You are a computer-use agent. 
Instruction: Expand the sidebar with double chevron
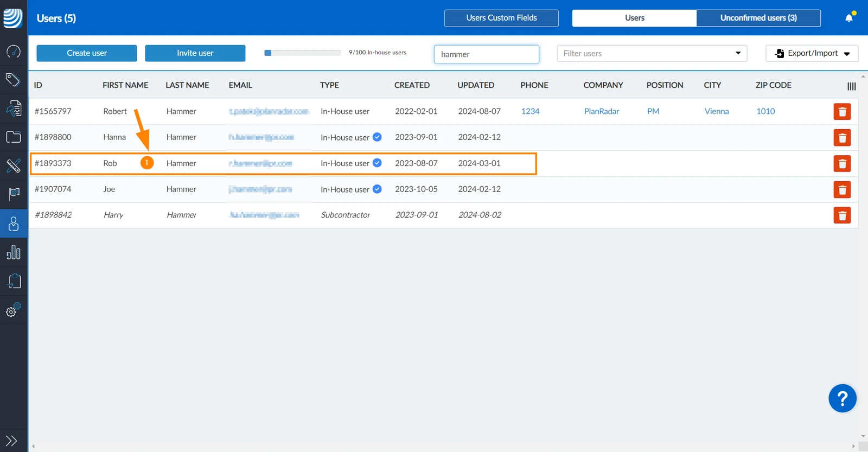(11, 441)
